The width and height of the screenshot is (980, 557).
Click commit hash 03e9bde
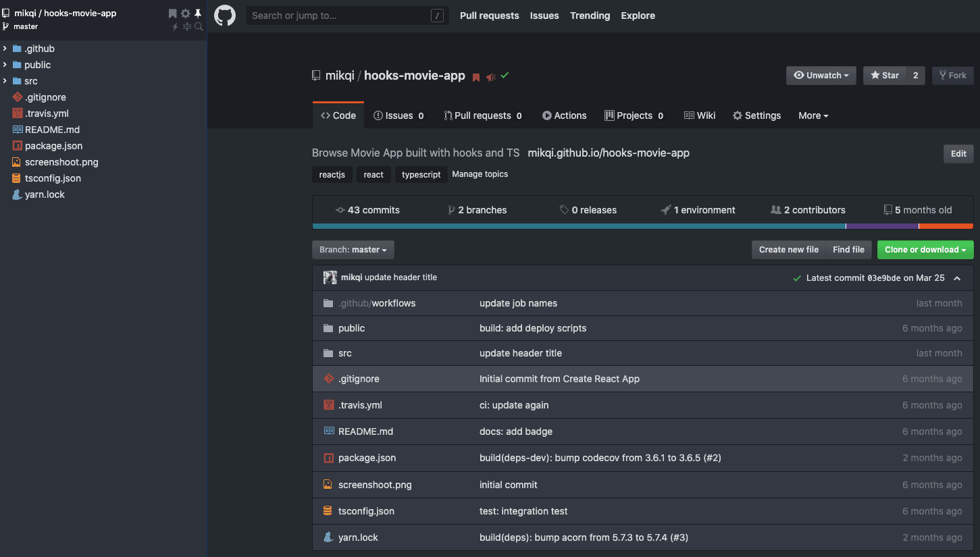coord(883,278)
